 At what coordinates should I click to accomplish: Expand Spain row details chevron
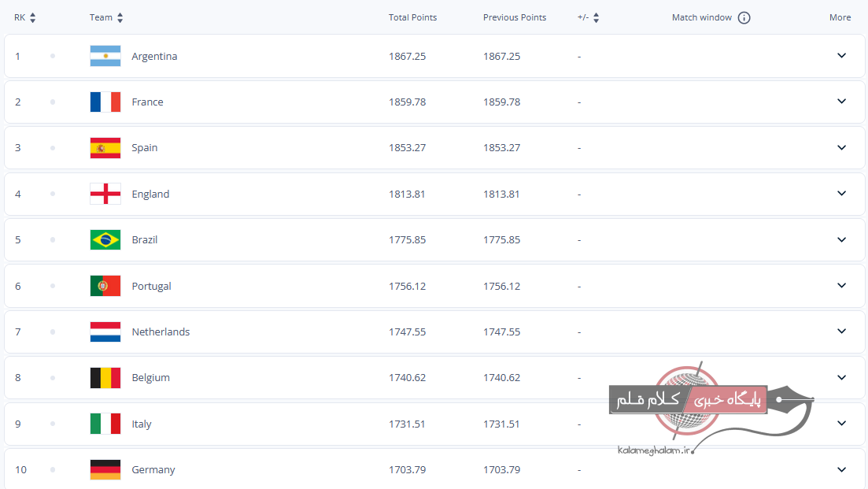pos(841,147)
